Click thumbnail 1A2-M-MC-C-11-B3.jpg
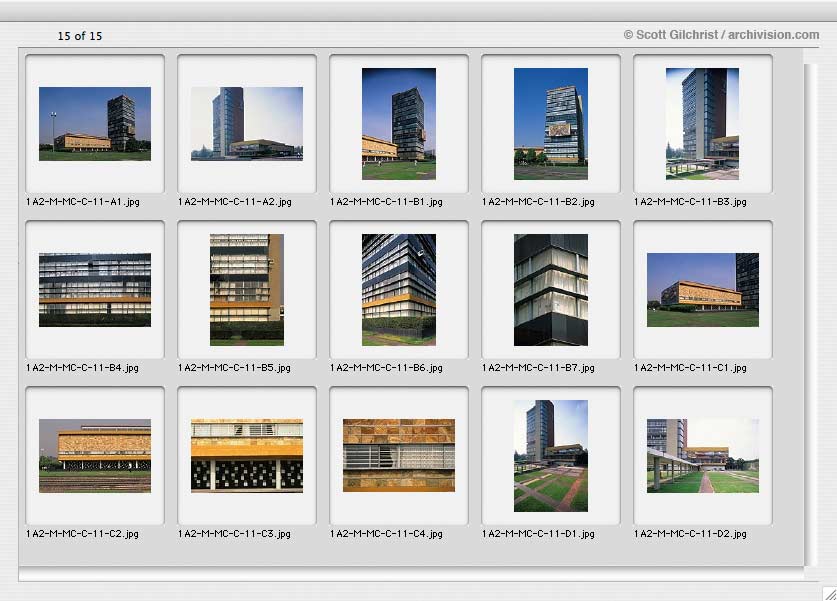 click(702, 124)
